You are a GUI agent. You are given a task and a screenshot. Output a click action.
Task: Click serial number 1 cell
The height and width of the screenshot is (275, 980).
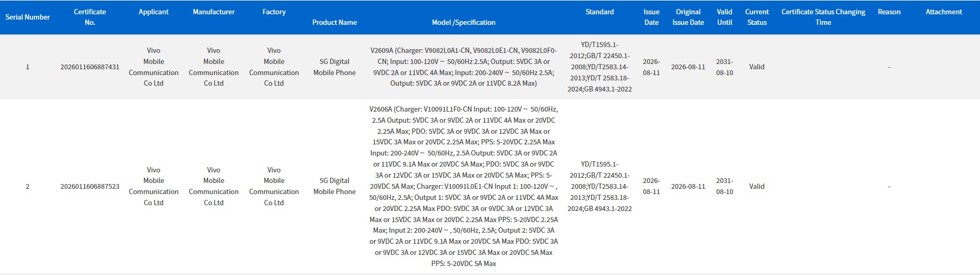point(28,67)
